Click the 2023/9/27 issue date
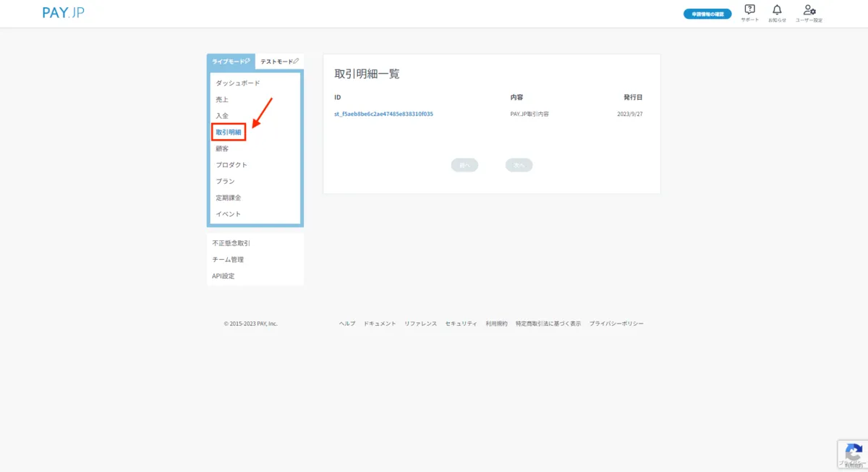 [629, 114]
